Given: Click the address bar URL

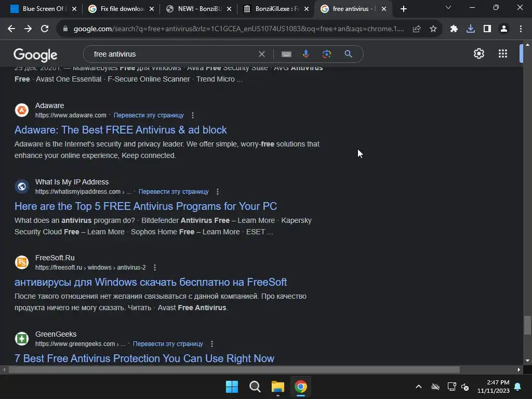Looking at the screenshot, I should pos(238,29).
